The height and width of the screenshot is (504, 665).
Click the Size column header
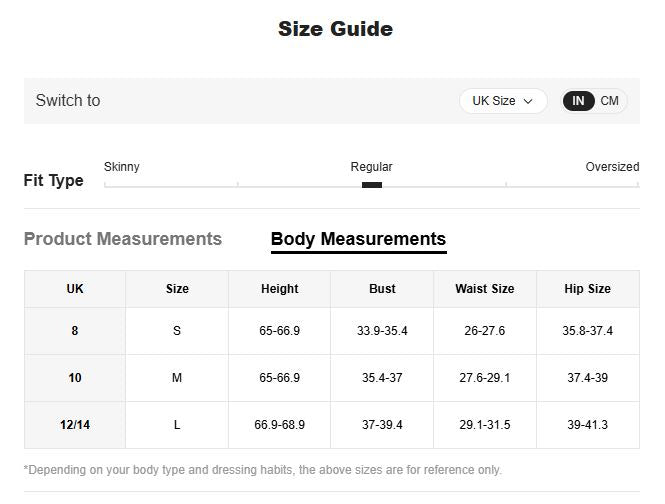177,289
